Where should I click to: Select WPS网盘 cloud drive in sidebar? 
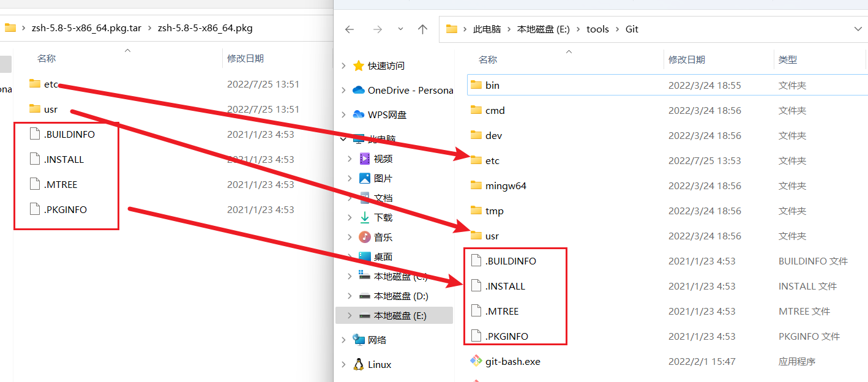click(x=386, y=114)
